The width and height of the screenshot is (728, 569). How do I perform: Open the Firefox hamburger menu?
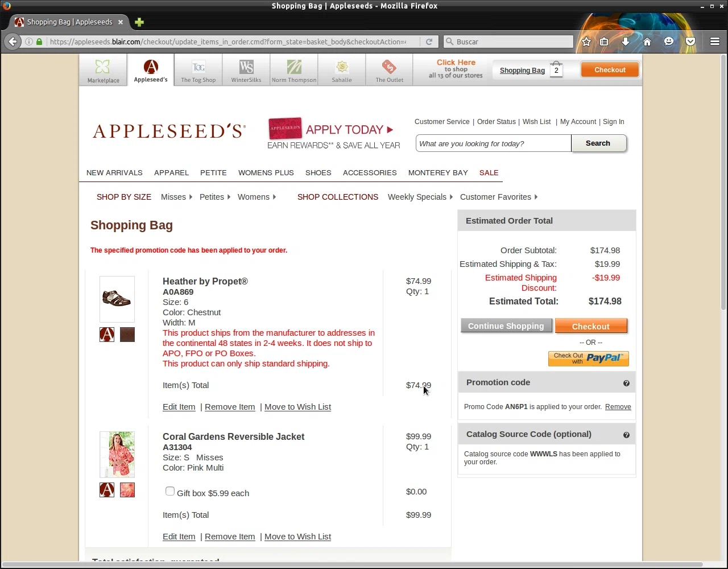tap(715, 42)
